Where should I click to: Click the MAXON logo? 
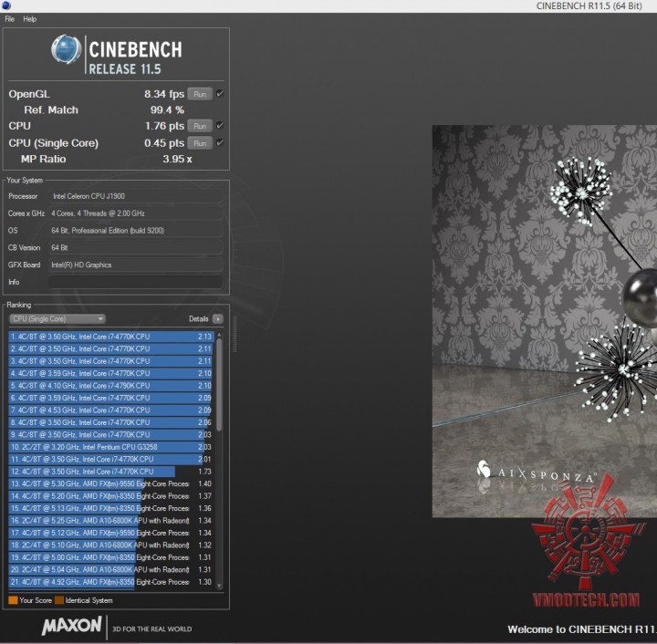point(72,626)
